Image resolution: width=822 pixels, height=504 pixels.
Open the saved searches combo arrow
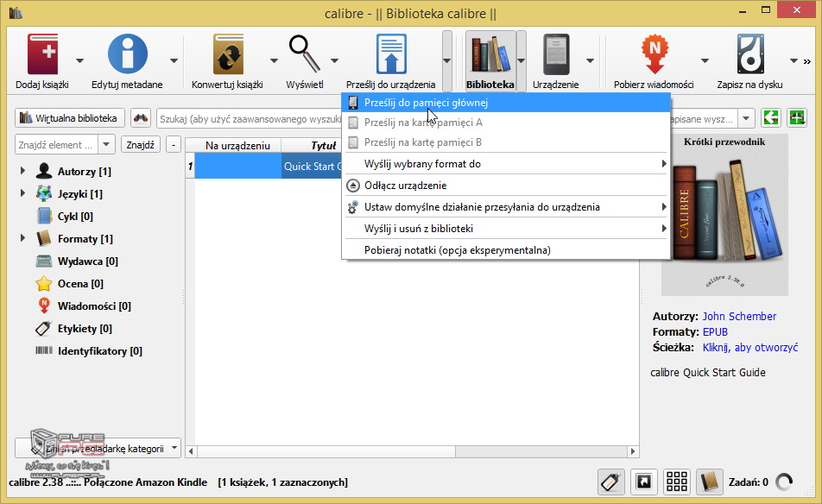[x=746, y=118]
